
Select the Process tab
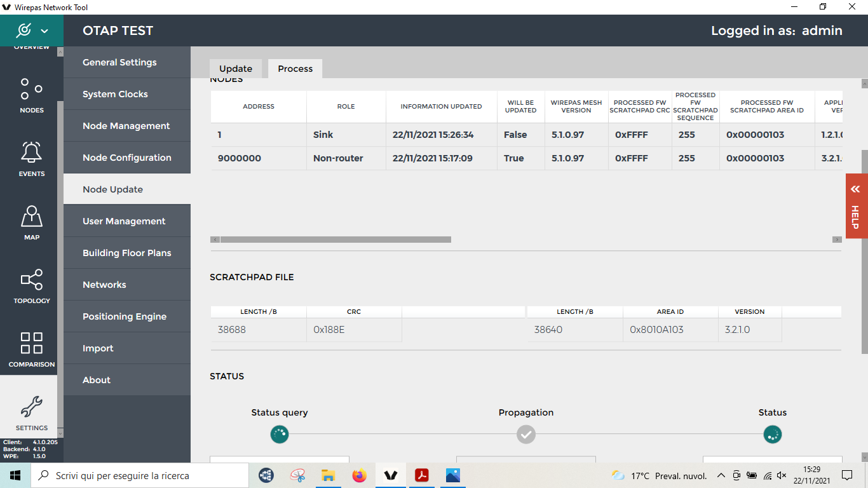pyautogui.click(x=295, y=69)
